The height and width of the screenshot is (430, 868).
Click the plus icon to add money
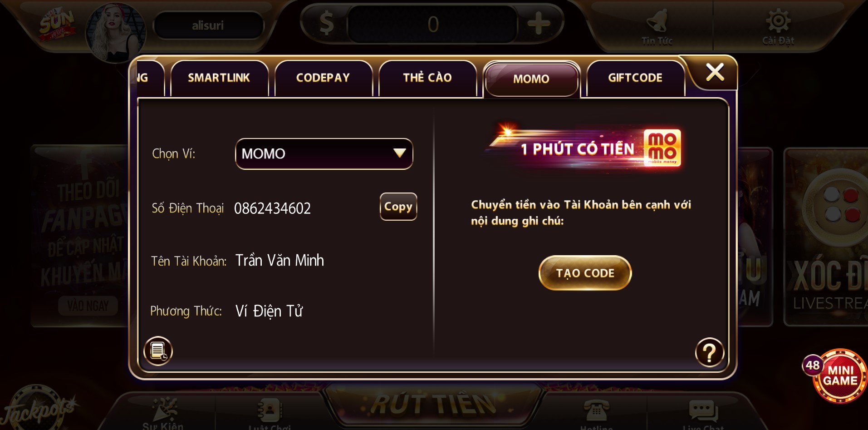click(x=539, y=24)
